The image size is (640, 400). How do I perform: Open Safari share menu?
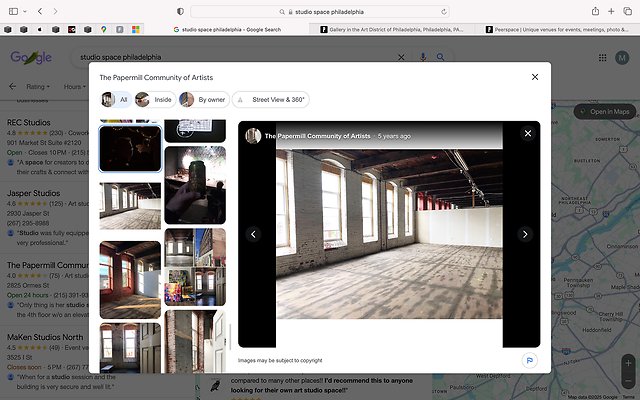[595, 11]
